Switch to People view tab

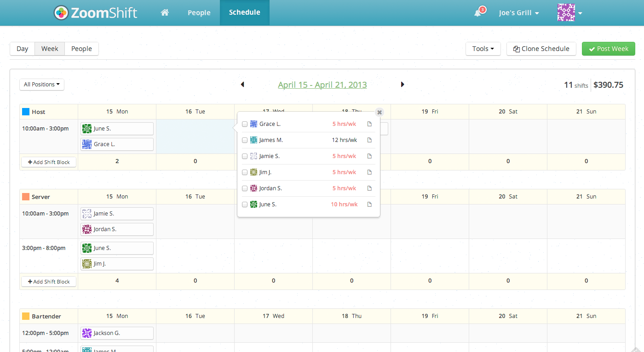81,49
